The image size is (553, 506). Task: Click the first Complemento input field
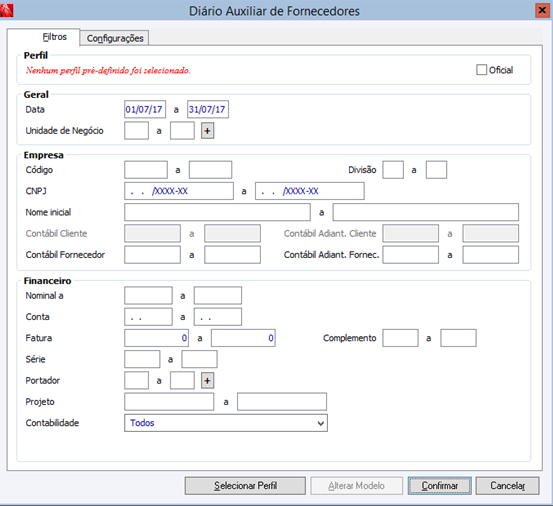click(x=400, y=338)
